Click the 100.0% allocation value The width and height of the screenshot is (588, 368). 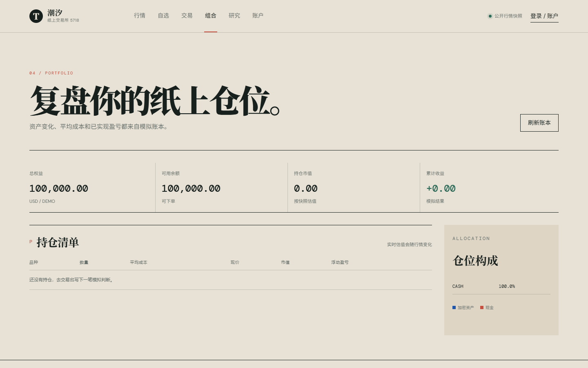[x=507, y=286]
